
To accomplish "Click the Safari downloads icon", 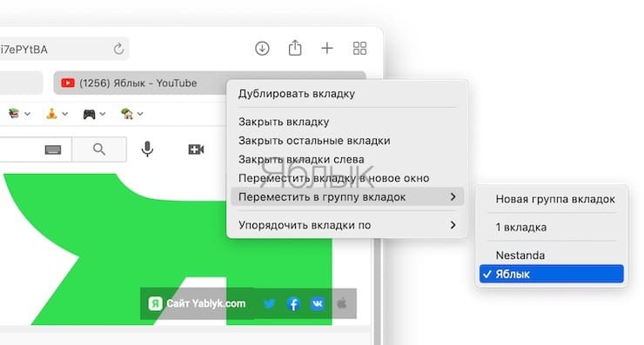I will click(262, 49).
